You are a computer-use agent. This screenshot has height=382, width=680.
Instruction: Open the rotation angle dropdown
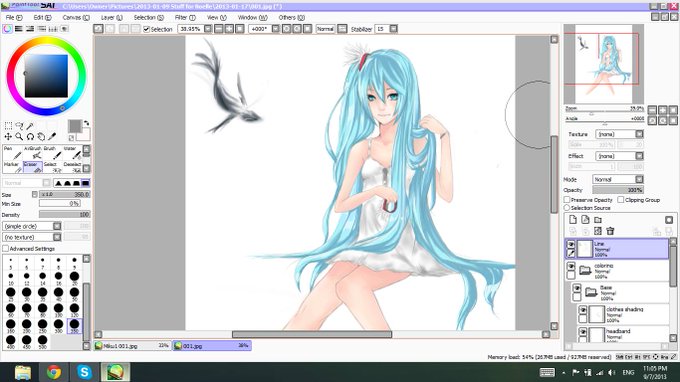pos(276,29)
